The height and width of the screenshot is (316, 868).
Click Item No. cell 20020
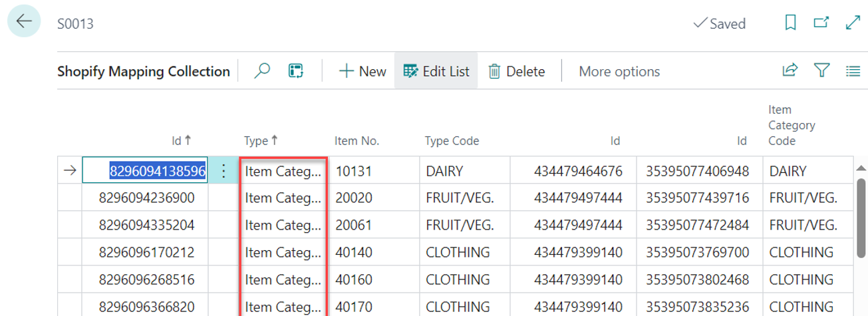[x=354, y=198]
